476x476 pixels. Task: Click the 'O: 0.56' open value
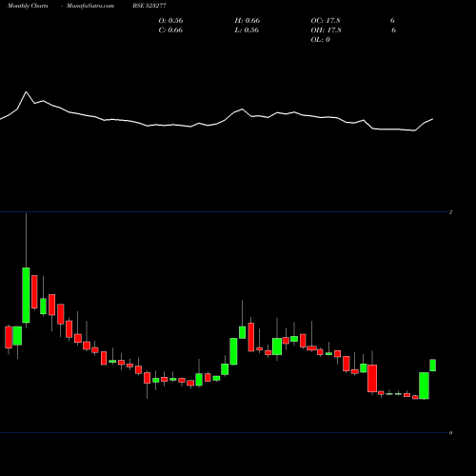[170, 20]
